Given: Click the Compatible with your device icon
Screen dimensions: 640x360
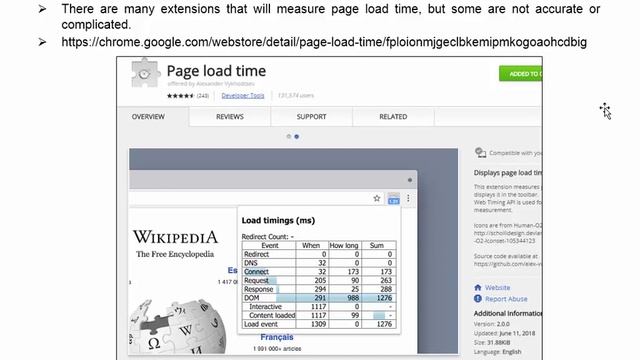Looking at the screenshot, I should [x=480, y=153].
